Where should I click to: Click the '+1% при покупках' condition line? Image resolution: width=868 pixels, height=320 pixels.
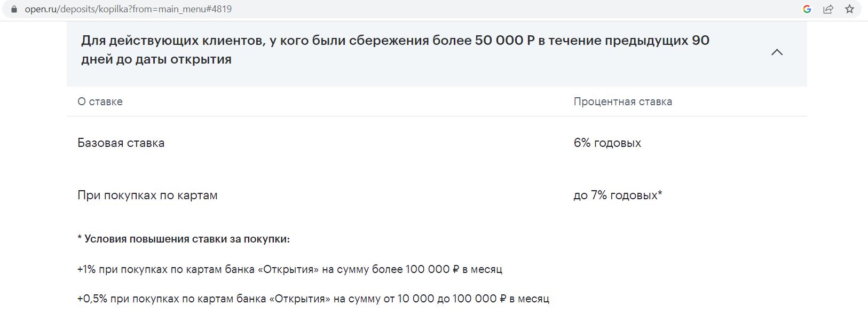point(290,269)
